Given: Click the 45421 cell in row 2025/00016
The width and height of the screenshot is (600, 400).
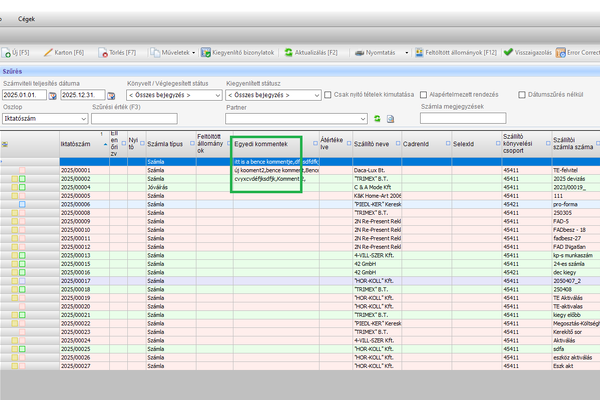Looking at the screenshot, I should pos(527,272).
